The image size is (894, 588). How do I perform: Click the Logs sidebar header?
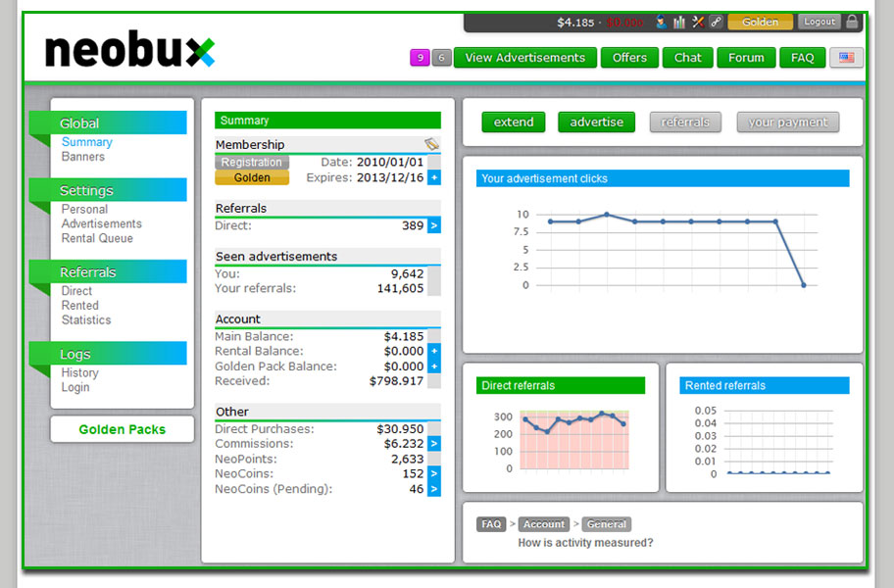click(x=109, y=353)
